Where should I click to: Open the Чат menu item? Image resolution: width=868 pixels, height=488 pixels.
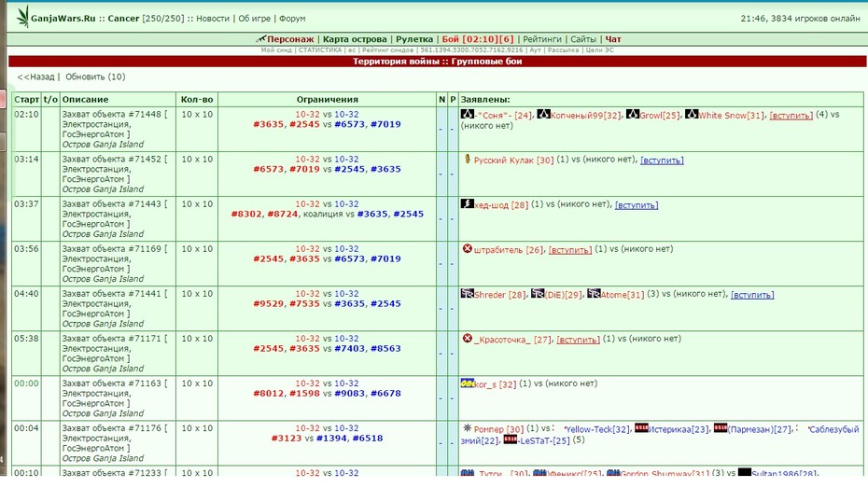(613, 39)
